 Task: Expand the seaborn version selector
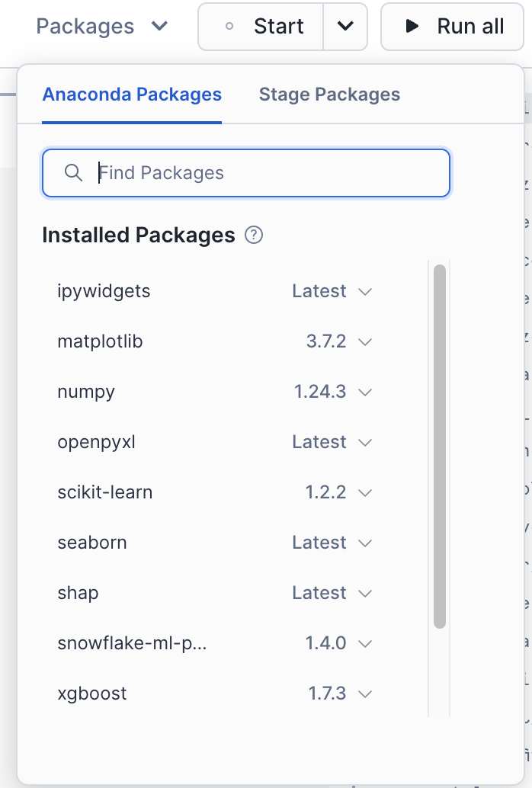[x=364, y=543]
